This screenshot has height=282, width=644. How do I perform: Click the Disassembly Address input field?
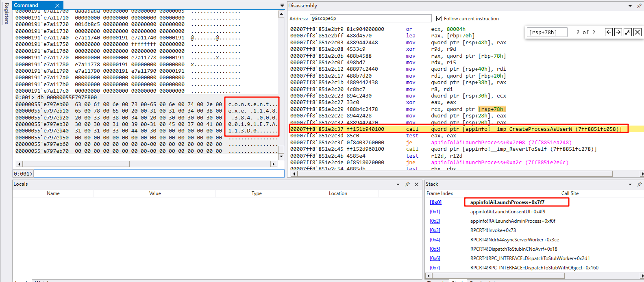click(x=371, y=18)
